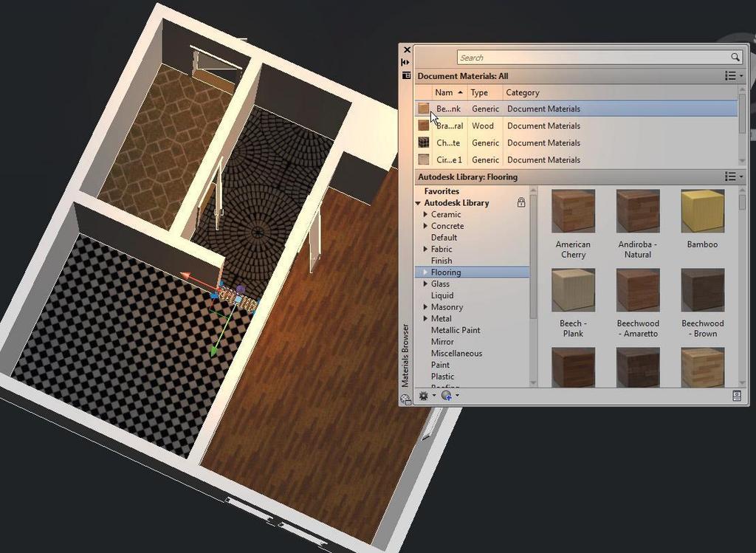Click 'Wood' type cell in Bra...ral row
Viewport: 756px width, 553px height.
[483, 126]
